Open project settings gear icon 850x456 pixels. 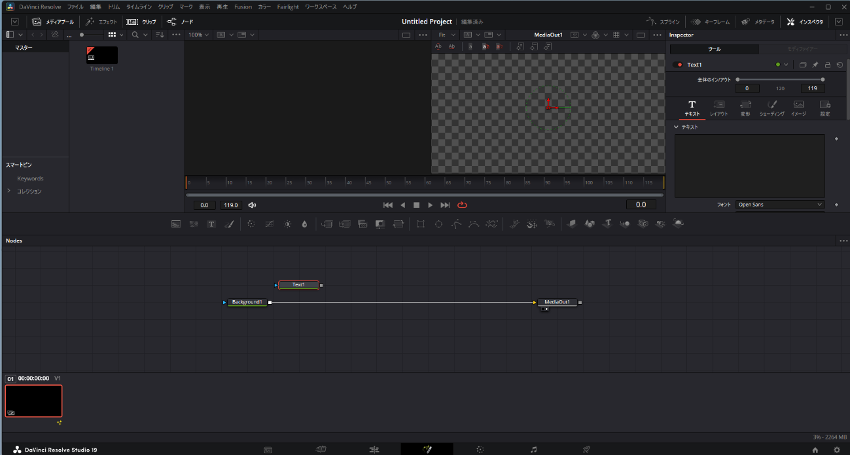(836, 449)
